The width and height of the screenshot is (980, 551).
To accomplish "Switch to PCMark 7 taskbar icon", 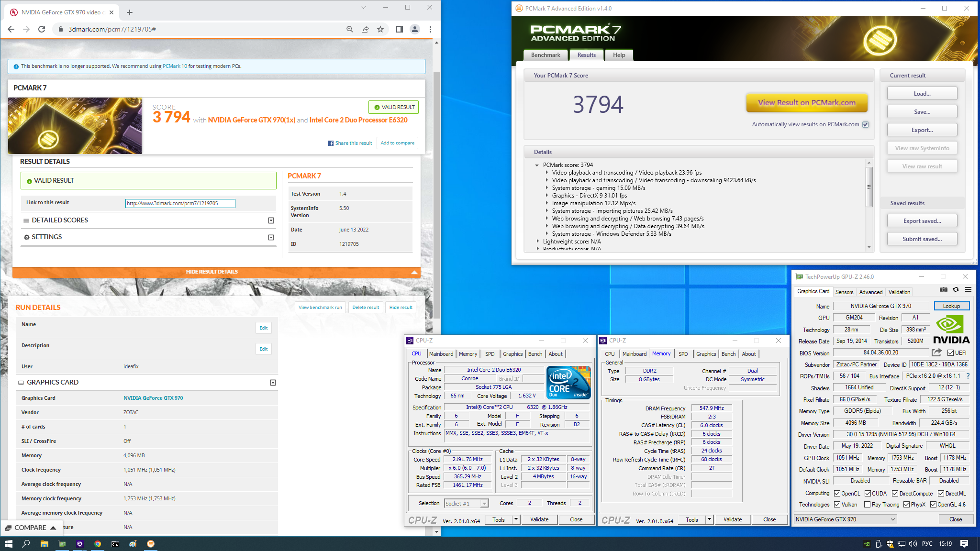I will (x=151, y=544).
